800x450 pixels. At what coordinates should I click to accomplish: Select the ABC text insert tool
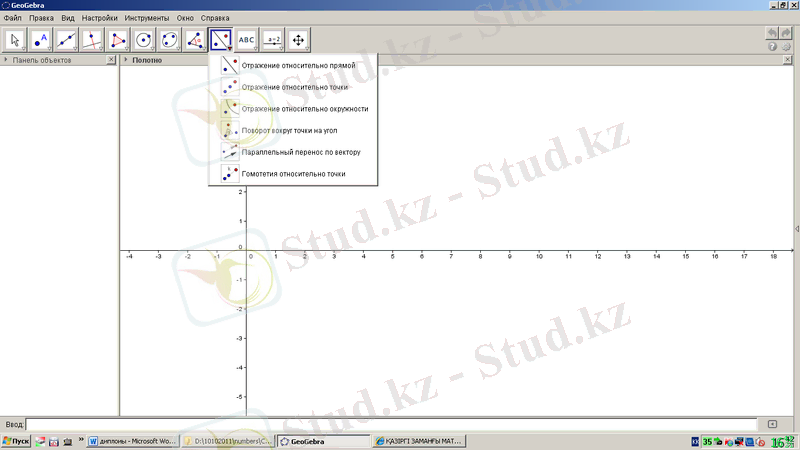click(246, 40)
